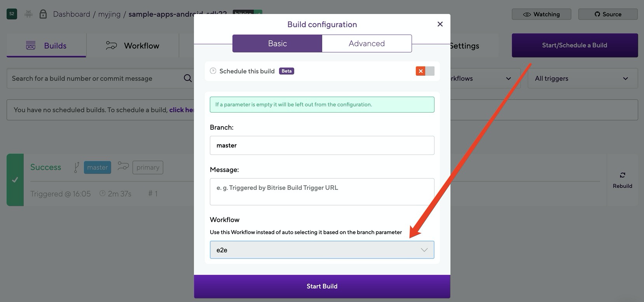Switch to the Advanced tab
The image size is (644, 302).
pos(367,43)
